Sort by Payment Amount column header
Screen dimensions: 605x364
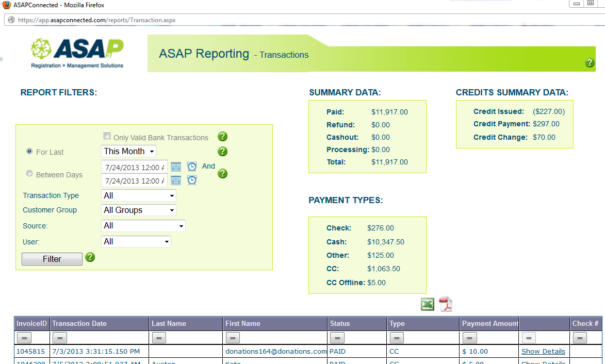click(489, 323)
